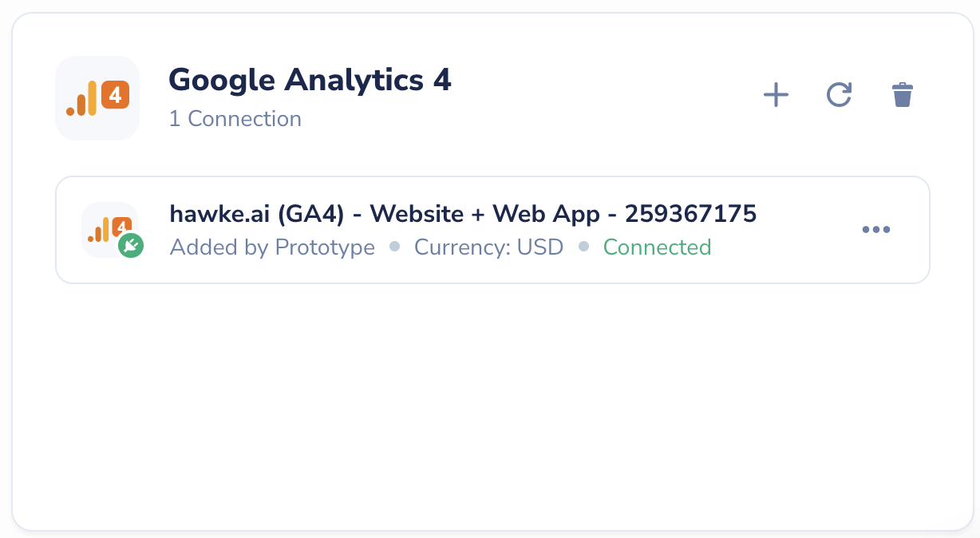The width and height of the screenshot is (980, 538).
Task: Click the small GA4 icon in connection row
Action: [110, 229]
